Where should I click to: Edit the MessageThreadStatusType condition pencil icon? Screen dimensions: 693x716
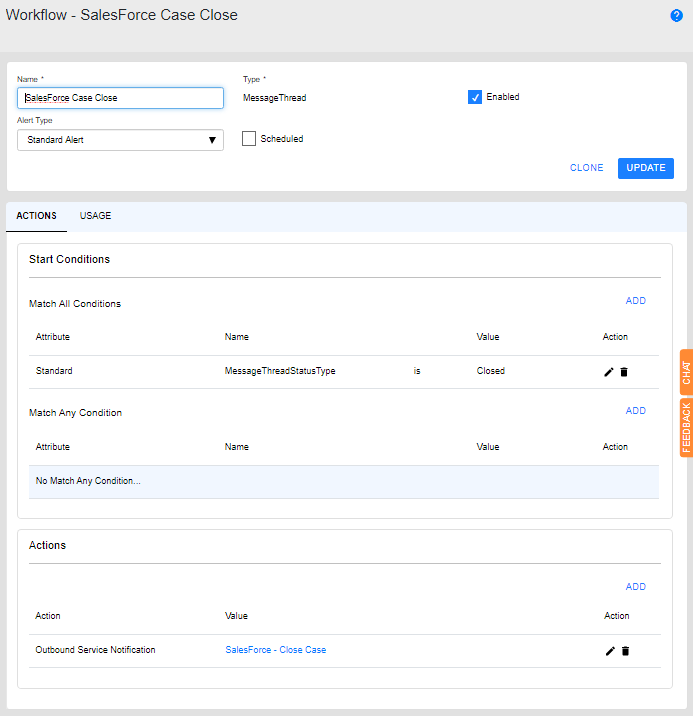pyautogui.click(x=609, y=372)
